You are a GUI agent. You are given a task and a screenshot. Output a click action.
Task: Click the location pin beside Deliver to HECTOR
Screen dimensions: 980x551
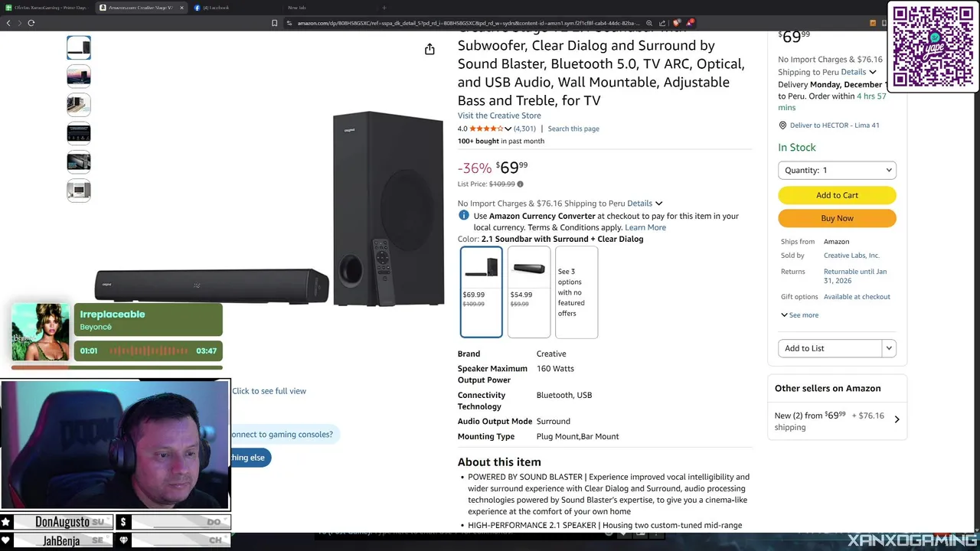pos(782,125)
